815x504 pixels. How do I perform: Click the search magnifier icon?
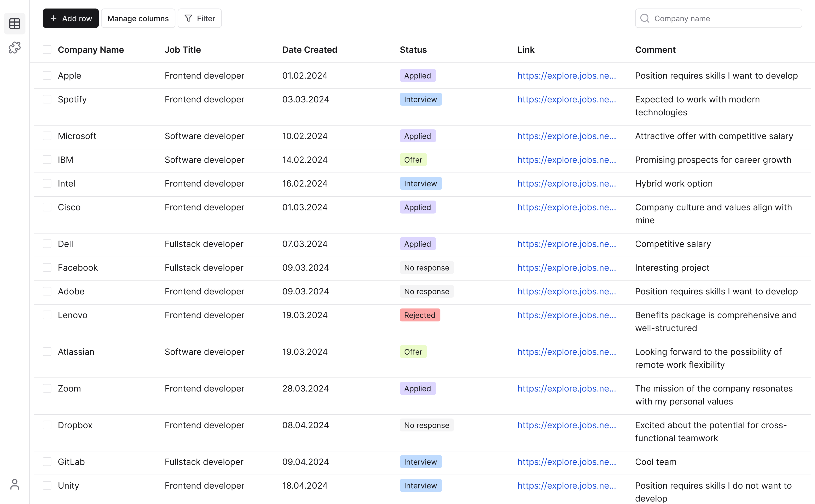coord(645,18)
